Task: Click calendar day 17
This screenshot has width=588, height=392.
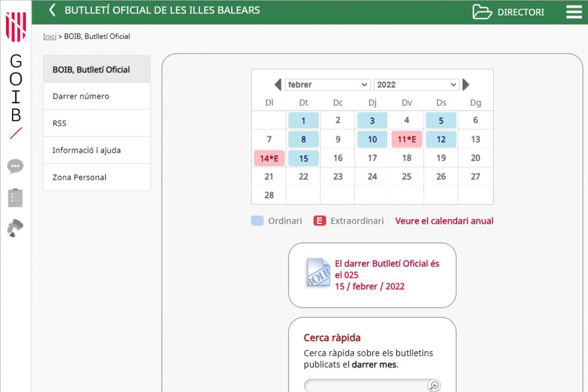Action: (x=372, y=158)
